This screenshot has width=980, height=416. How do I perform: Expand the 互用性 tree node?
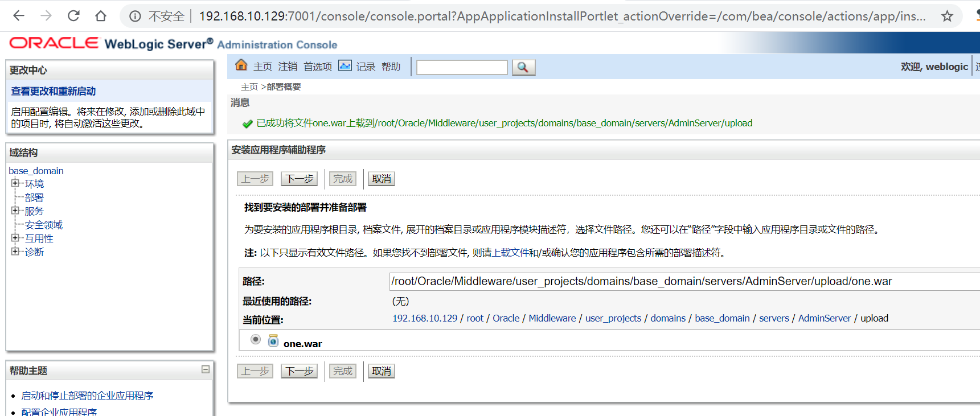pos(15,238)
